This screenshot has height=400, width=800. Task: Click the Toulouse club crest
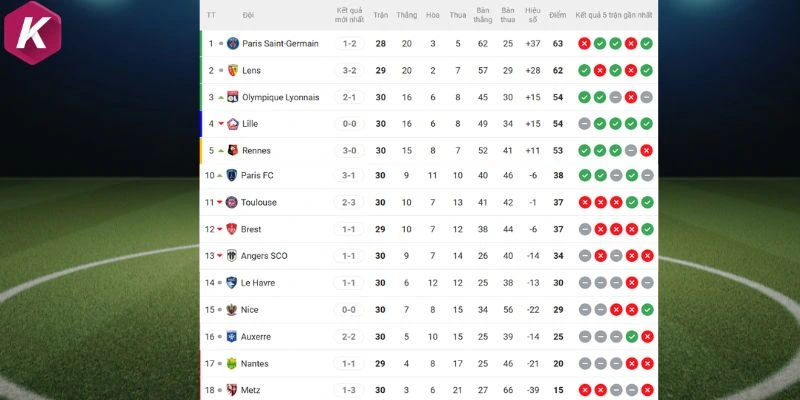click(233, 202)
